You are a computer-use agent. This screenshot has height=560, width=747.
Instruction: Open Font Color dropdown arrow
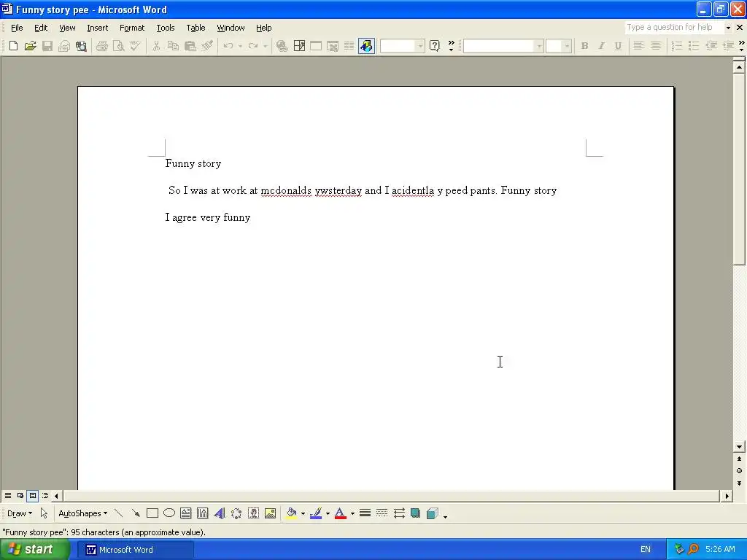pos(352,513)
